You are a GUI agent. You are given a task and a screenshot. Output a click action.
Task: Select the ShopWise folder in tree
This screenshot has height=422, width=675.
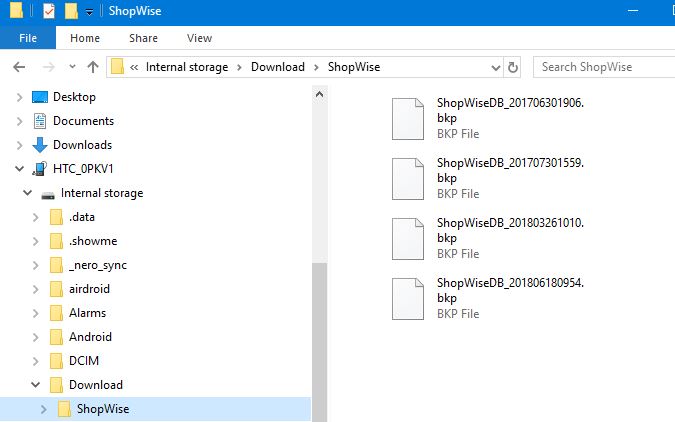pyautogui.click(x=103, y=409)
